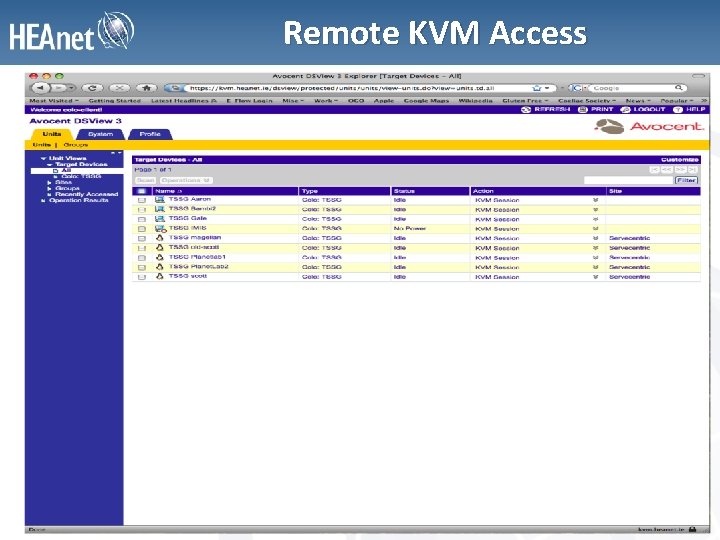
Task: Open the action dropdown arrow for TSSG IMIS
Action: pos(596,229)
